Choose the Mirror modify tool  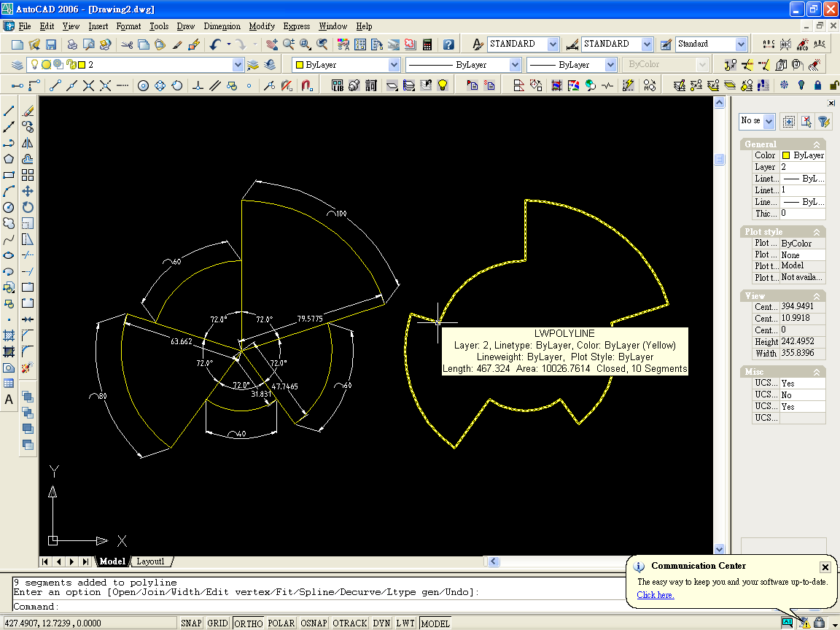click(x=28, y=143)
